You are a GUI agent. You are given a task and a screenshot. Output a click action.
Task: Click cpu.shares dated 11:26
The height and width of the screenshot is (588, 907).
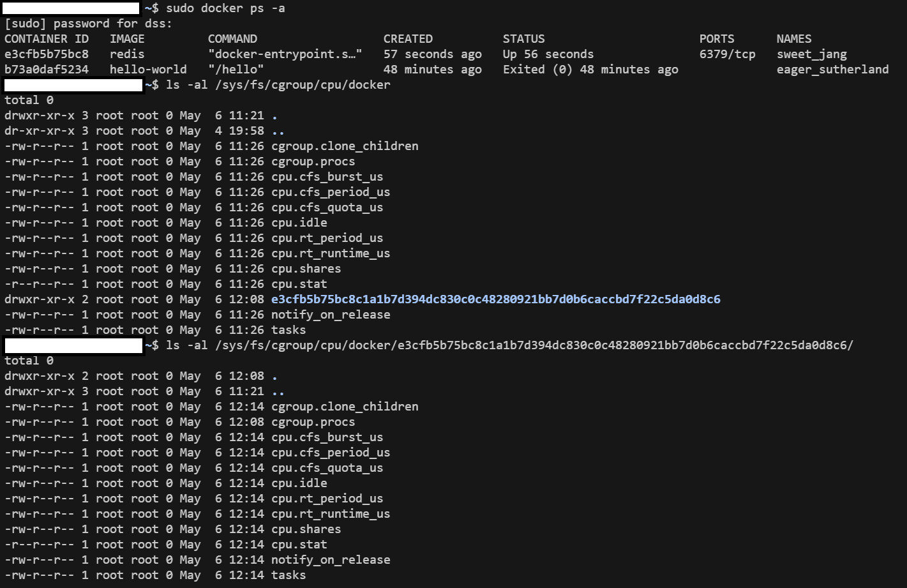click(x=306, y=269)
